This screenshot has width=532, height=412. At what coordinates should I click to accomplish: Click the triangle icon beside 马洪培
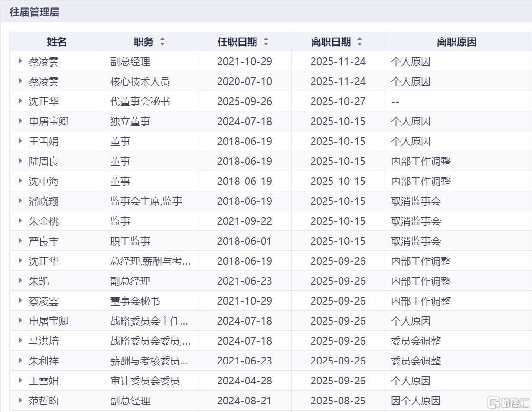[20, 341]
